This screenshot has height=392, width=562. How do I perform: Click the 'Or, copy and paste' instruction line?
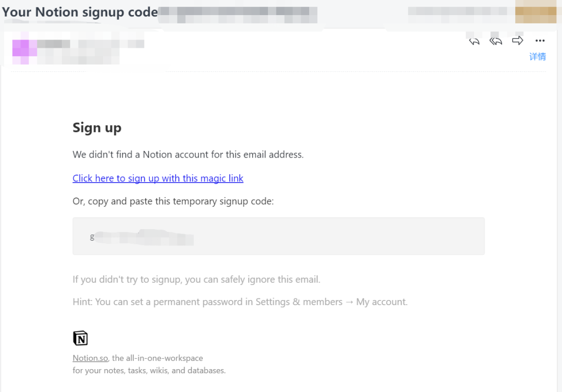pyautogui.click(x=173, y=201)
